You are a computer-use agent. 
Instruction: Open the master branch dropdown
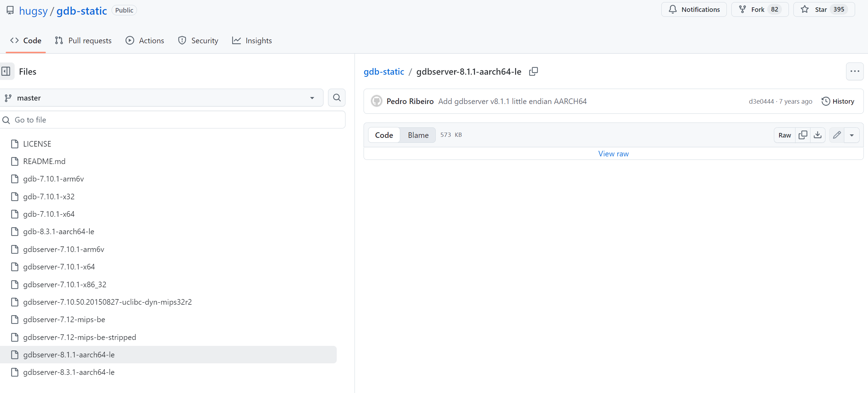161,98
